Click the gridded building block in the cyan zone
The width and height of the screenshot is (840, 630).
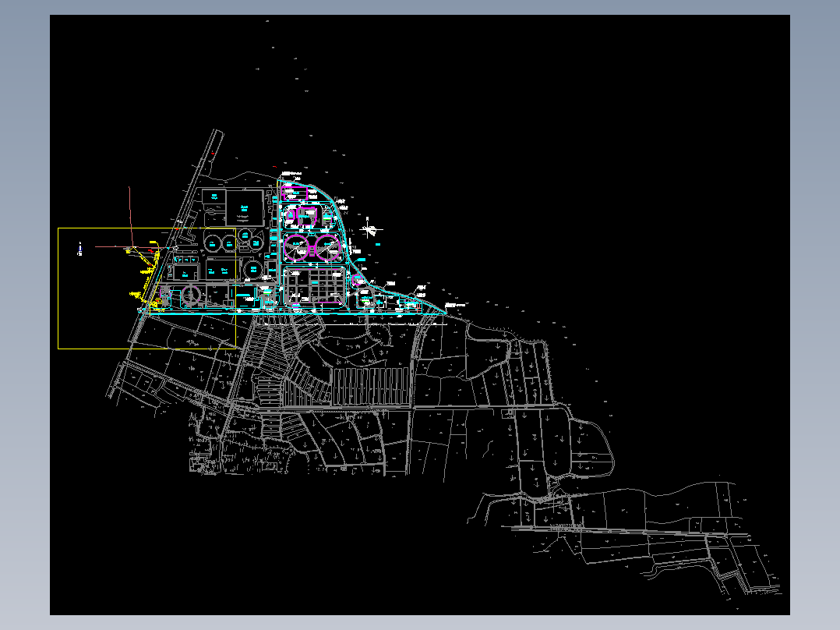click(315, 285)
